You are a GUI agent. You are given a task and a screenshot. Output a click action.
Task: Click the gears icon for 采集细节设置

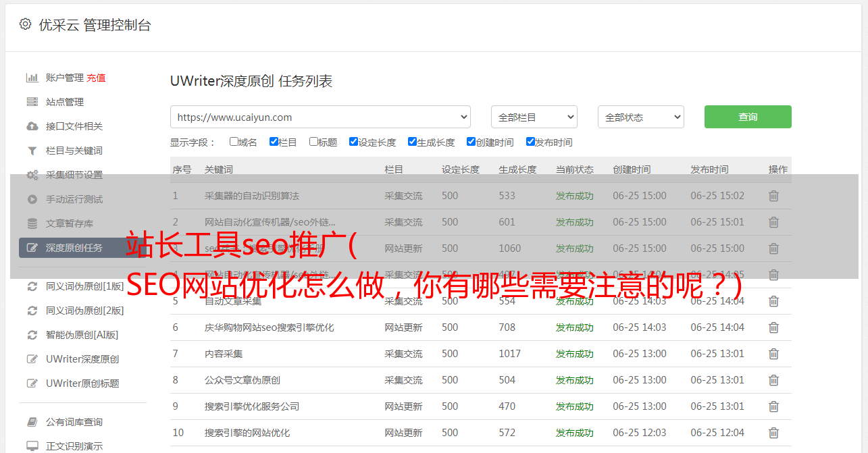coord(32,175)
